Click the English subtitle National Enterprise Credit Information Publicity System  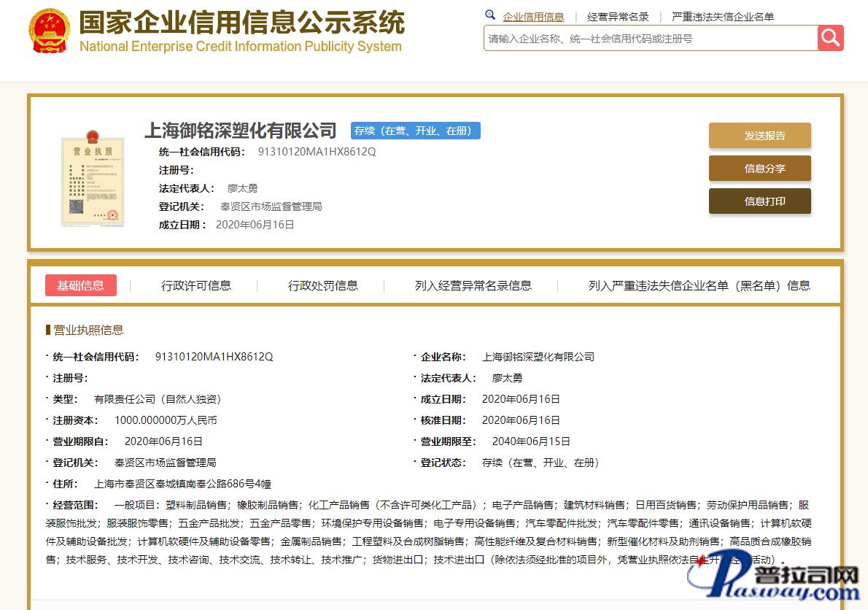coord(241,47)
